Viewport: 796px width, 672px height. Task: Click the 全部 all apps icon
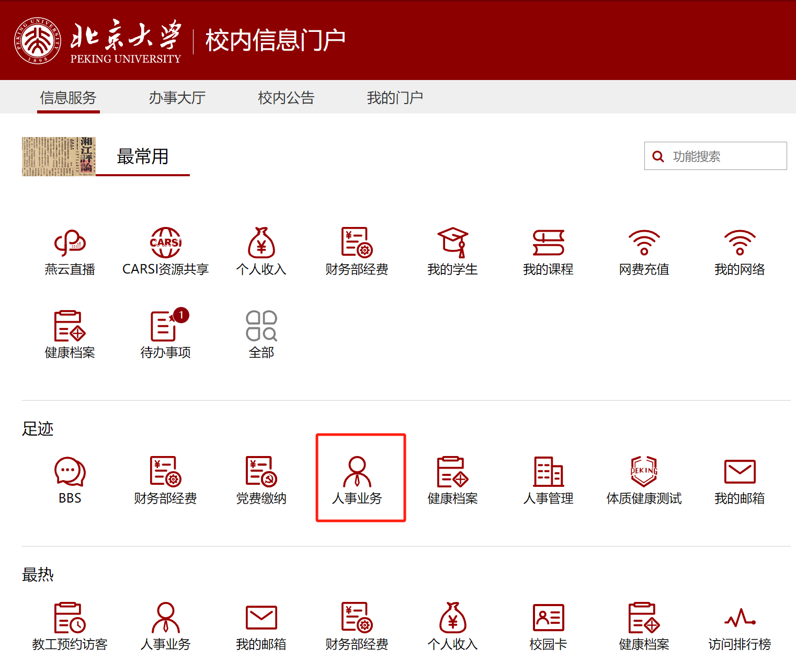261,326
